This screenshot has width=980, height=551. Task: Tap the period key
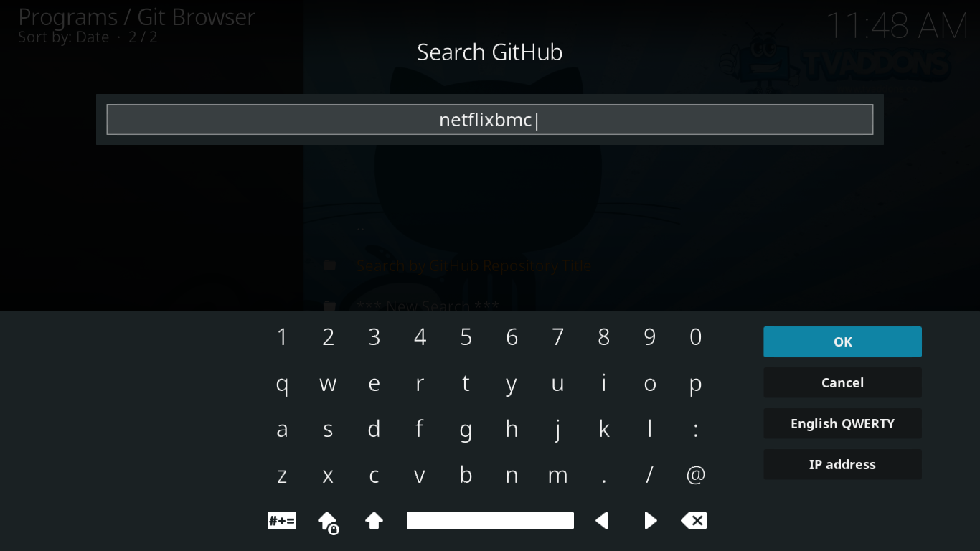tap(604, 475)
